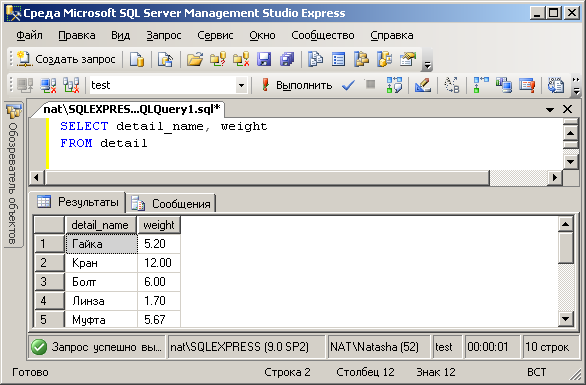Click the select-all corner cell of results grid

pos(49,225)
